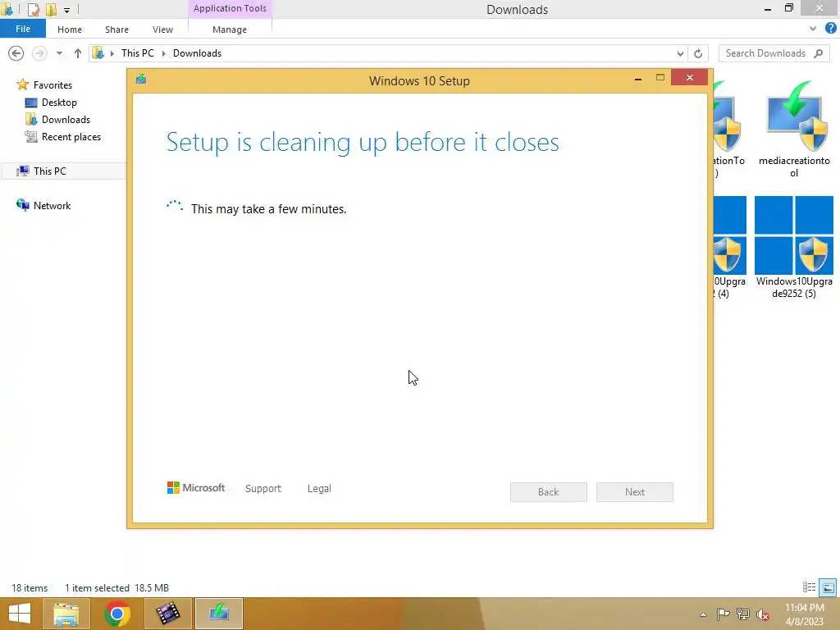The height and width of the screenshot is (630, 840).
Task: Go back using Explorer back arrow
Action: pyautogui.click(x=16, y=53)
